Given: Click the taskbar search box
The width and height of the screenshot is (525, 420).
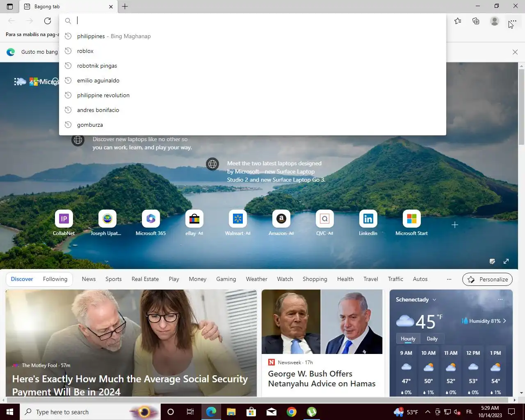Looking at the screenshot, I should [x=90, y=412].
